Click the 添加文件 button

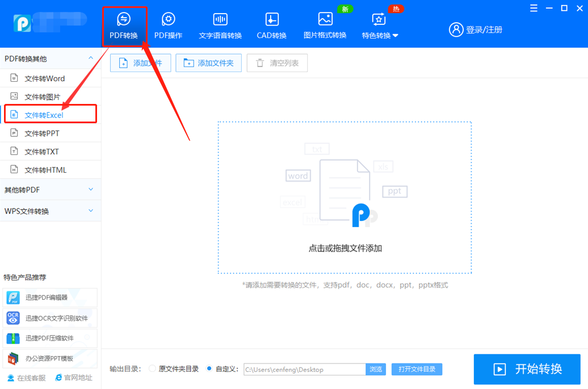pos(141,63)
